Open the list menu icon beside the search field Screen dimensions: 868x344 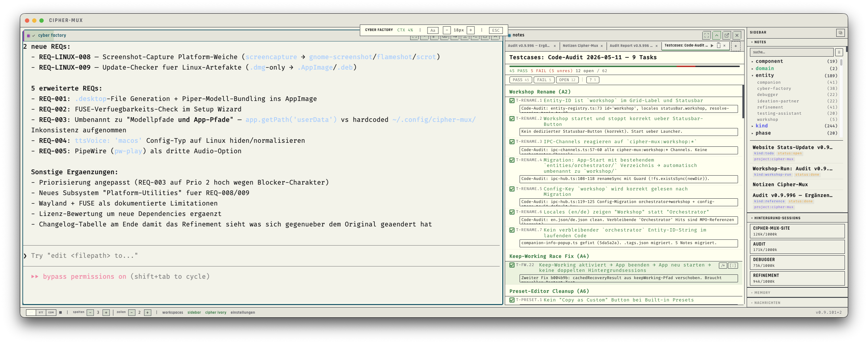tap(839, 52)
